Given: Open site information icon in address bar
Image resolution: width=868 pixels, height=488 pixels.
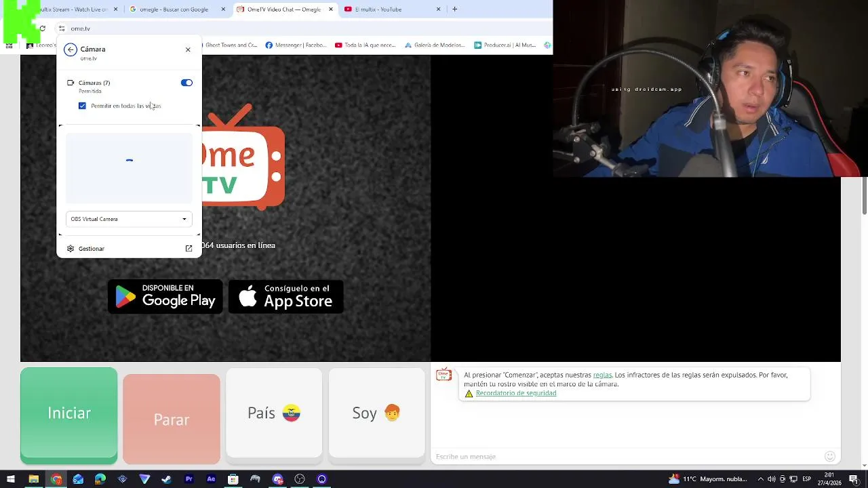Looking at the screenshot, I should 62,28.
